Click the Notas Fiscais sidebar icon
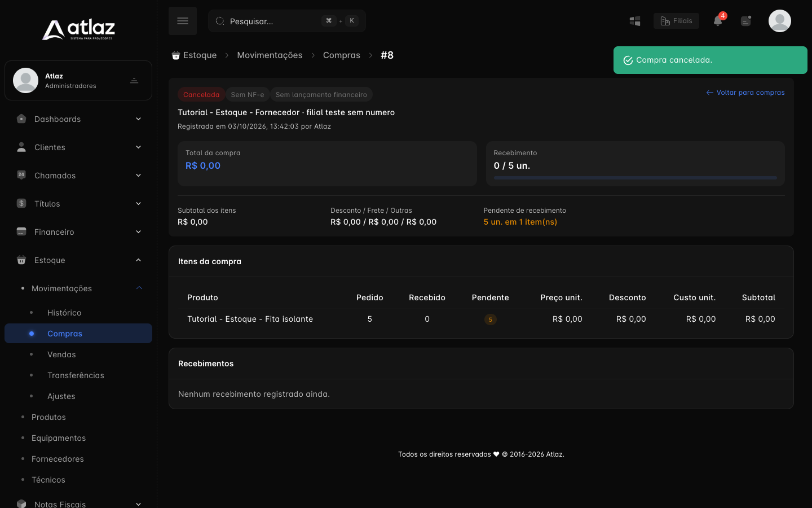The width and height of the screenshot is (812, 508). (x=21, y=503)
